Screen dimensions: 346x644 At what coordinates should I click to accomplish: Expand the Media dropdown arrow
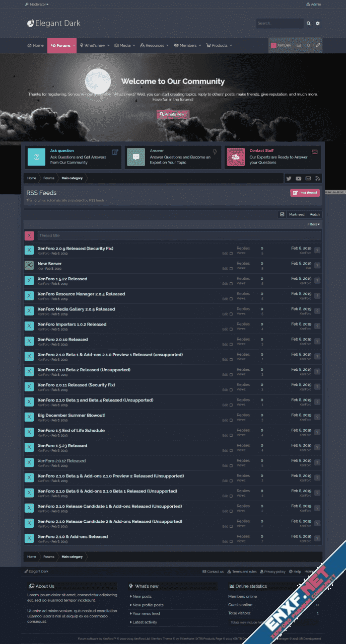click(x=133, y=45)
